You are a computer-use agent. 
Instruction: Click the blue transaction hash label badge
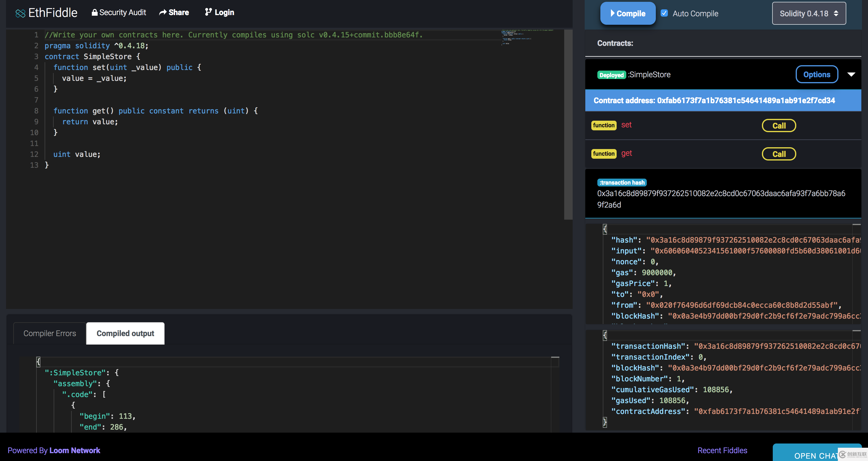click(622, 183)
